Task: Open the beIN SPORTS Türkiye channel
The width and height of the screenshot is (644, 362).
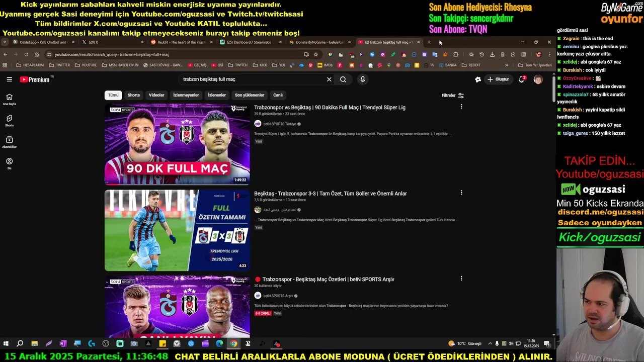Action: [x=280, y=124]
